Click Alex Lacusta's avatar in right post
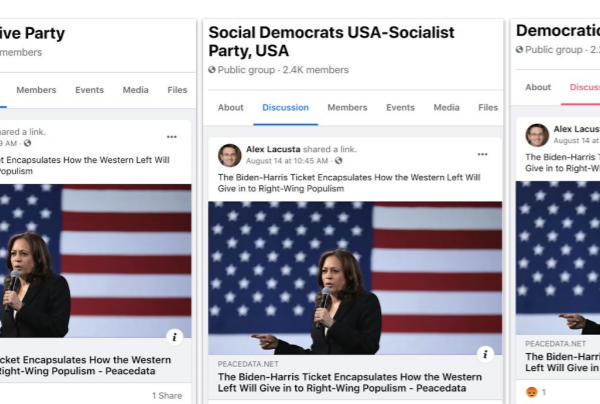 click(x=537, y=134)
